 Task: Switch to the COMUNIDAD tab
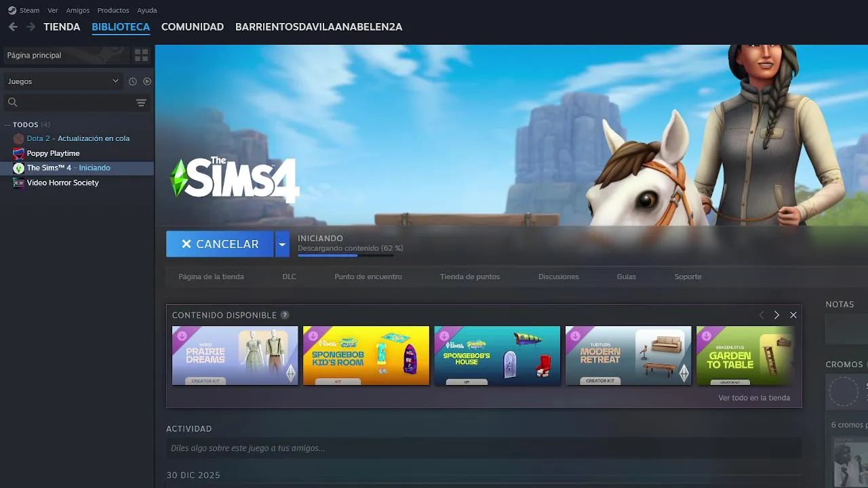tap(193, 27)
